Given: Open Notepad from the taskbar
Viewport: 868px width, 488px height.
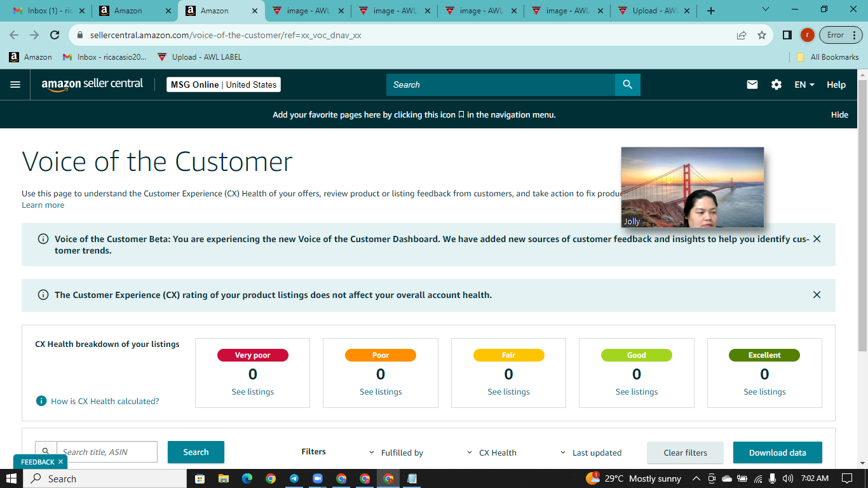Looking at the screenshot, I should 412,478.
